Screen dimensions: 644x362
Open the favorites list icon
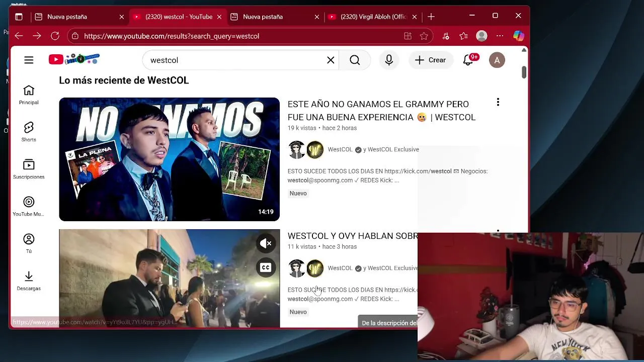click(x=464, y=36)
